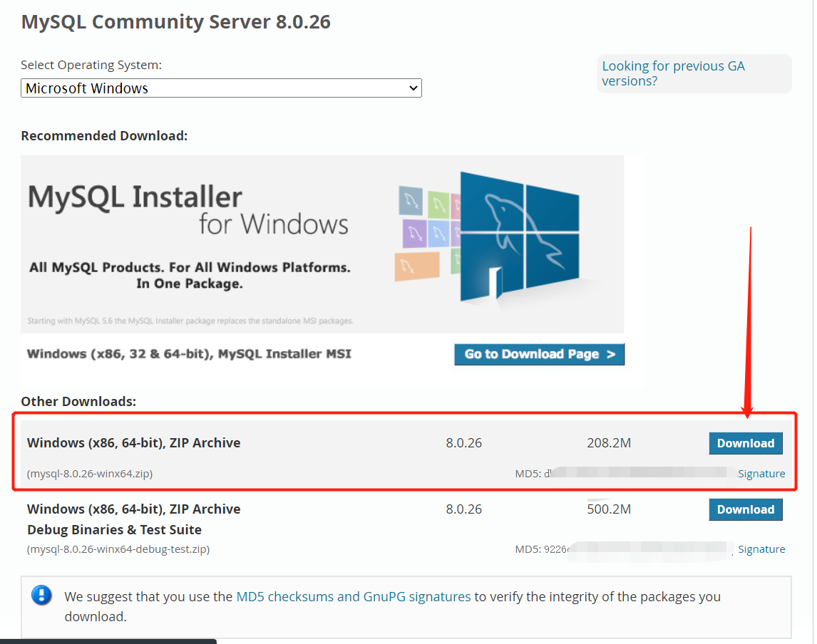Open the Select Operating System dropdown
This screenshot has width=817, height=644.
pyautogui.click(x=221, y=88)
